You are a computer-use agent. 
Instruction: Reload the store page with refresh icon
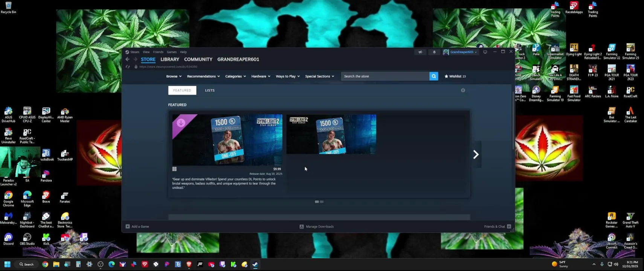(x=128, y=67)
